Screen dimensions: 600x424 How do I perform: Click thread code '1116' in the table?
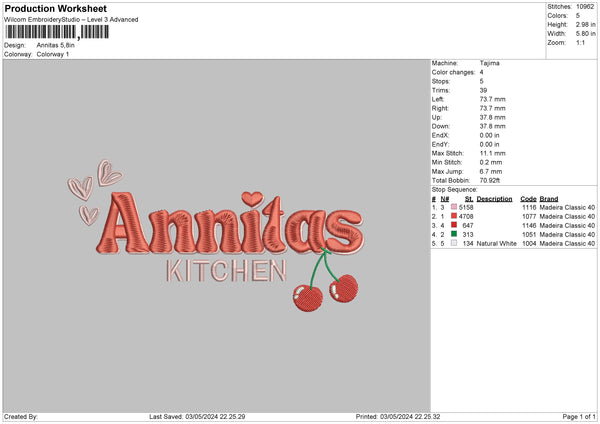point(530,207)
